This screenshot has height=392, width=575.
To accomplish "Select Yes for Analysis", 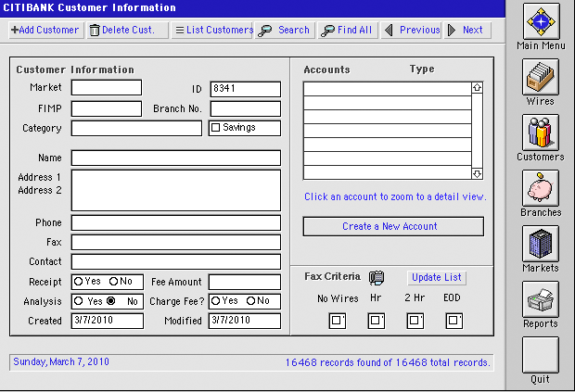I will [78, 301].
